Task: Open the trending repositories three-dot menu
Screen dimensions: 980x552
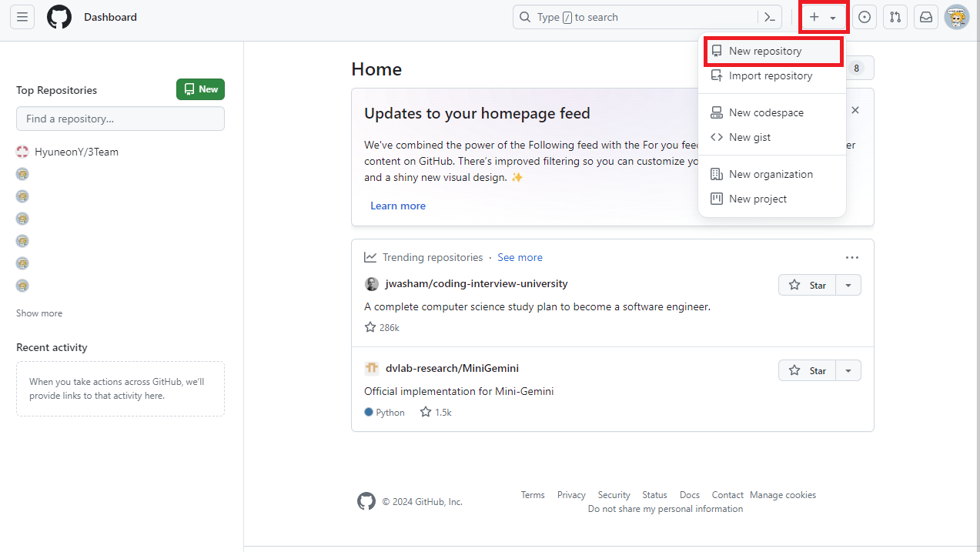Action: tap(851, 257)
